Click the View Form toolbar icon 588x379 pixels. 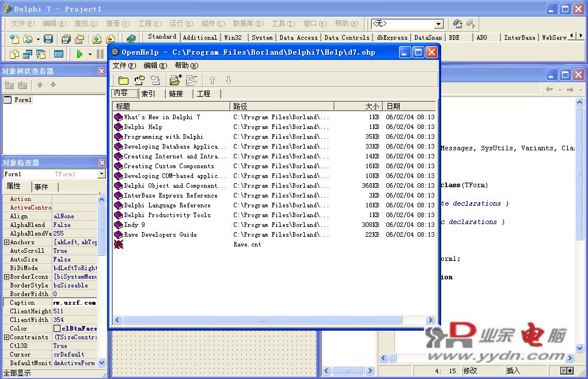28,54
